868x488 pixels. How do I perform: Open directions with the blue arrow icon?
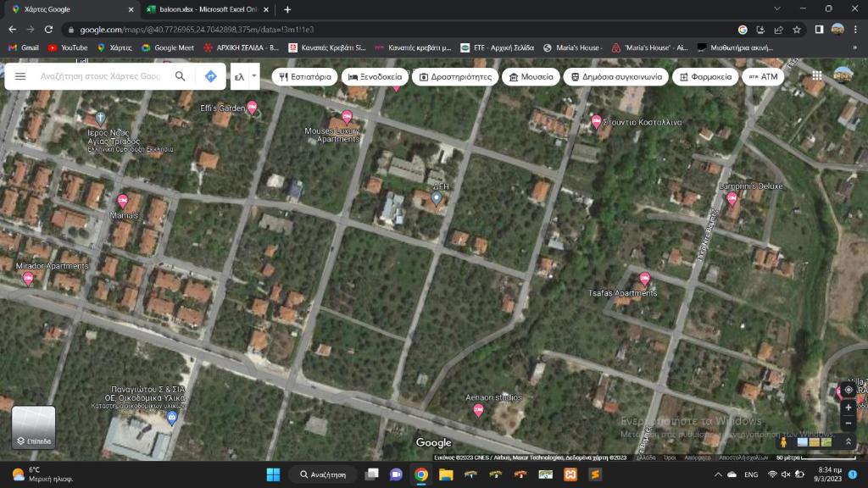[211, 76]
